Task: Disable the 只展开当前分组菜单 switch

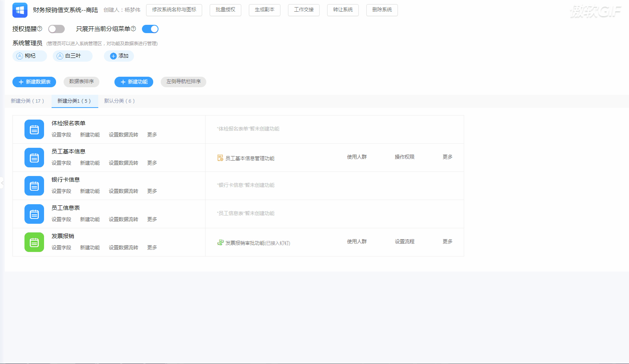Action: click(x=150, y=29)
